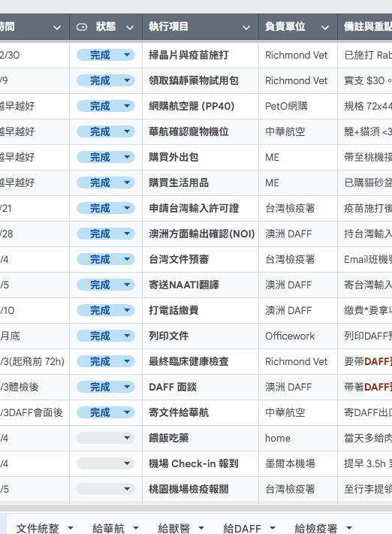Select the 申請台灣輸入許可證 cell
Viewport: 392px width, 534px height.
201,209
